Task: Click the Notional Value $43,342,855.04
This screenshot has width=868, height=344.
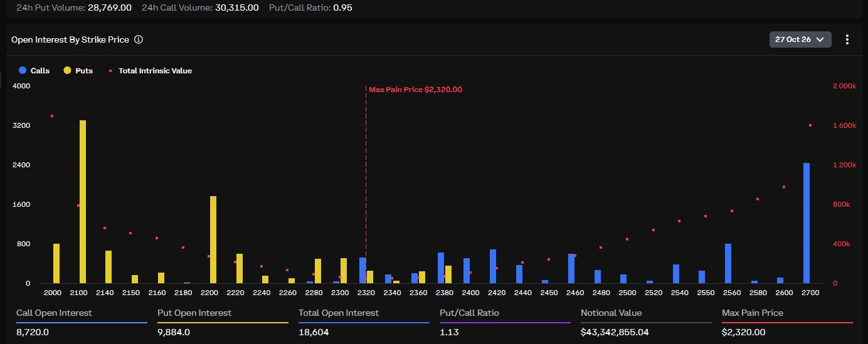Action: 615,332
